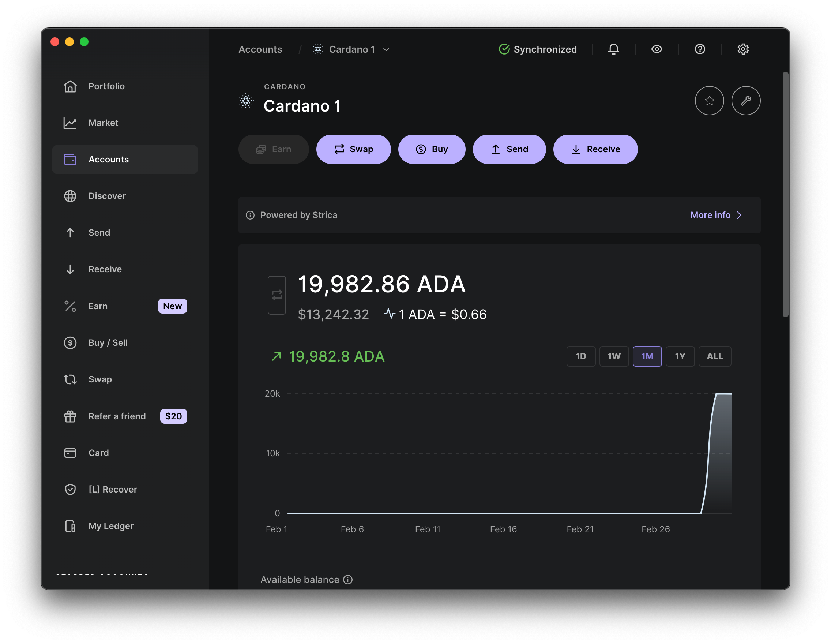The image size is (831, 644).
Task: Open the help question mark icon
Action: [x=700, y=49]
